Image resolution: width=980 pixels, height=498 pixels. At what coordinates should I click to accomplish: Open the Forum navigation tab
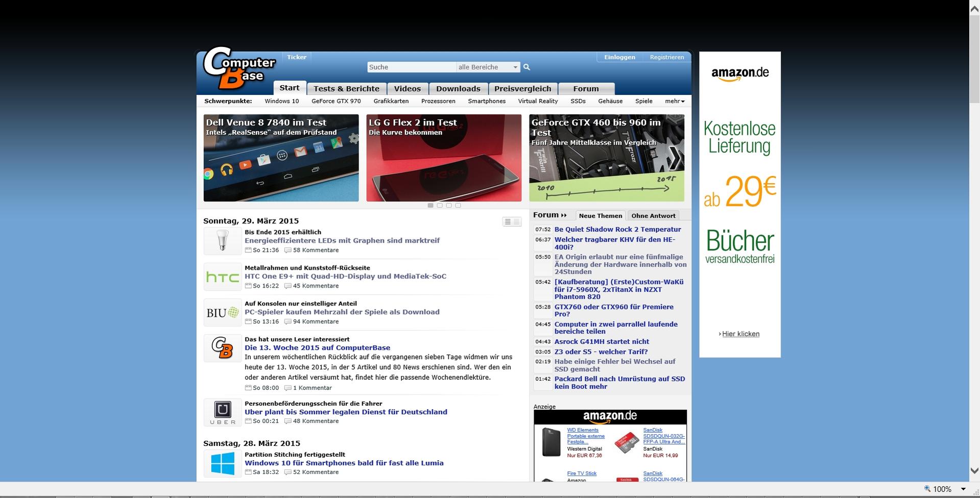(x=586, y=88)
